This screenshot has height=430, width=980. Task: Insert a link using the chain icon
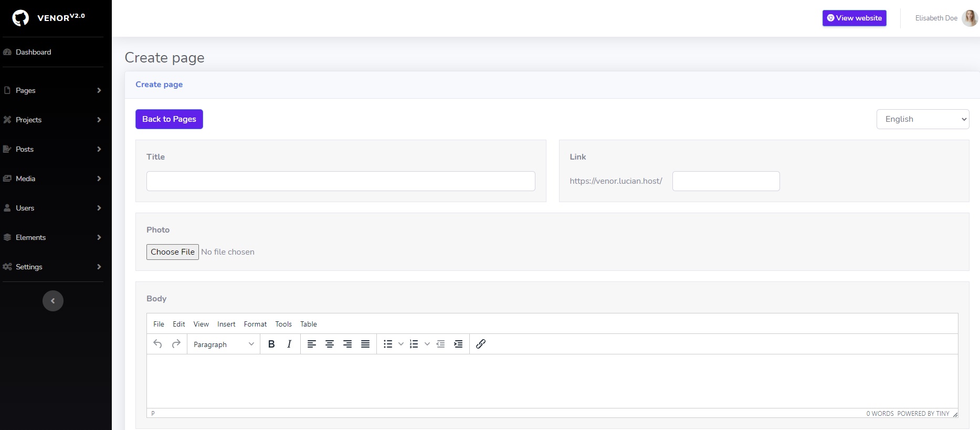480,344
